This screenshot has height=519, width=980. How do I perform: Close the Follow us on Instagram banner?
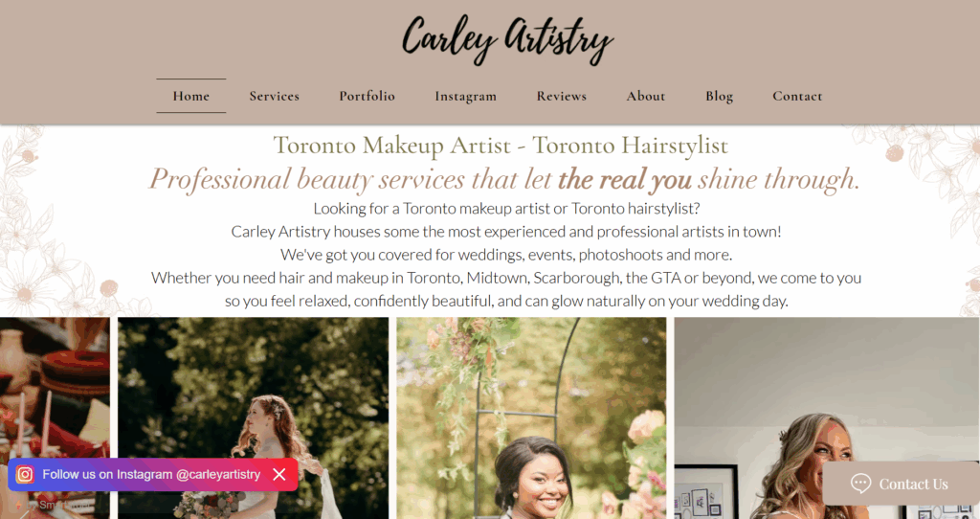(x=279, y=475)
